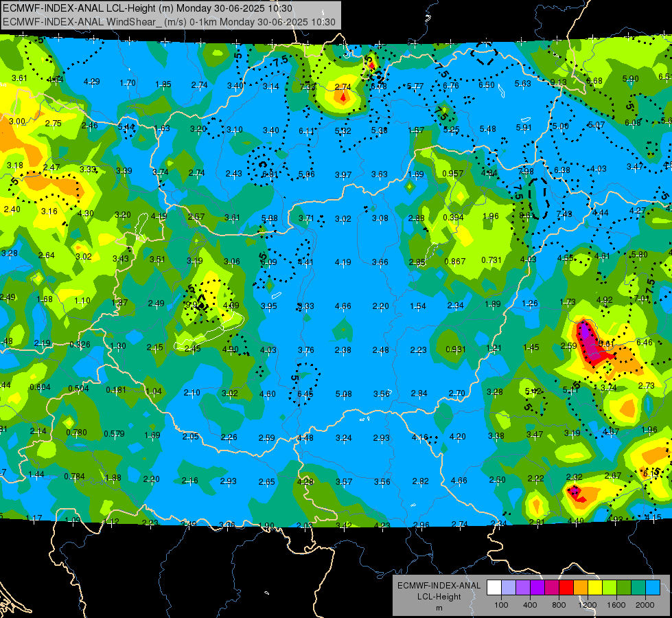Click the 1200 legend scale label
The height and width of the screenshot is (618, 672).
tap(587, 605)
